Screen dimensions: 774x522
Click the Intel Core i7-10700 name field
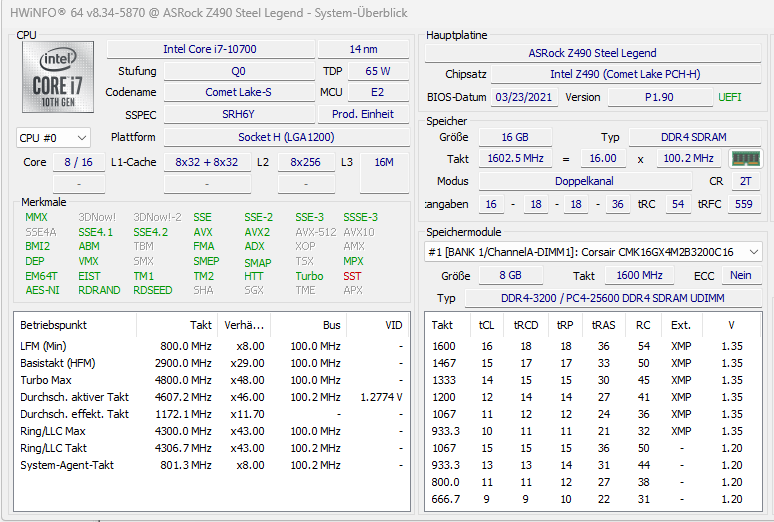pos(210,49)
